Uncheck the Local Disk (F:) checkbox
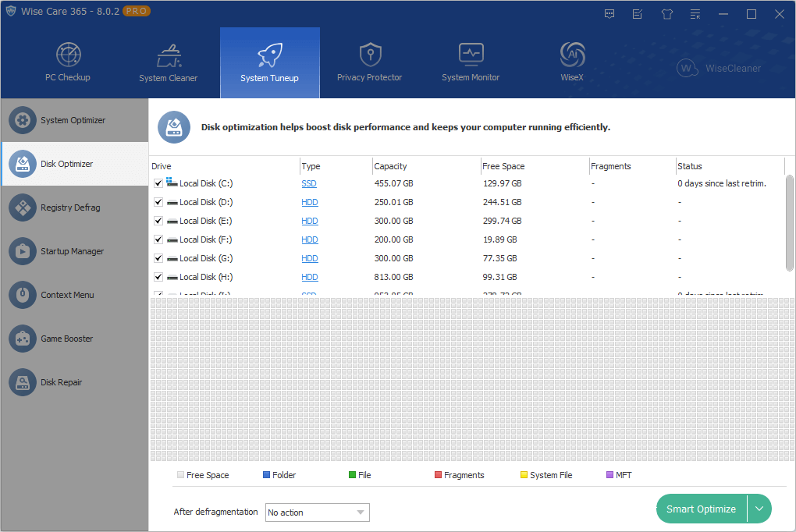The image size is (796, 532). click(158, 239)
